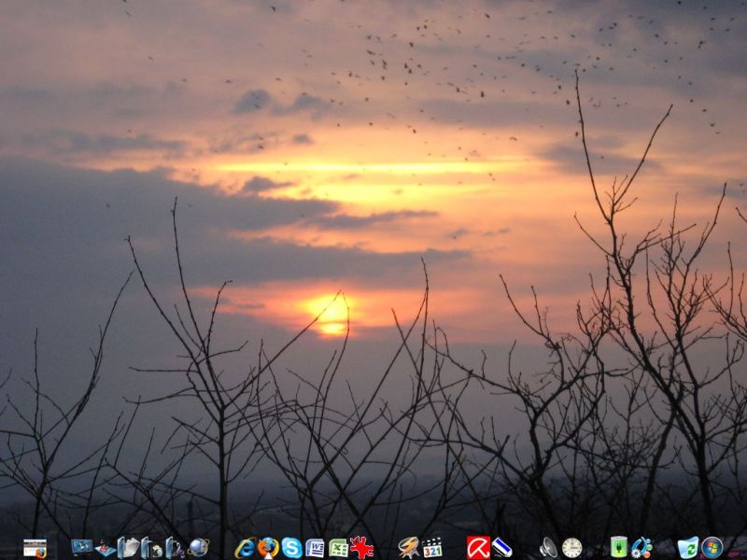The image size is (747, 560).
Task: Open Media Player Classic 321 icon
Action: [x=431, y=547]
